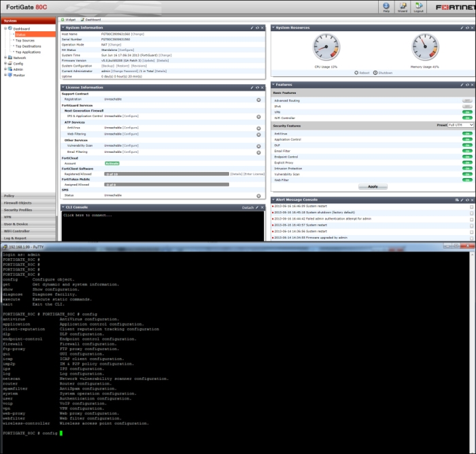Screen dimensions: 476x454
Task: Click Configure next to HA Status
Action: pos(126,50)
